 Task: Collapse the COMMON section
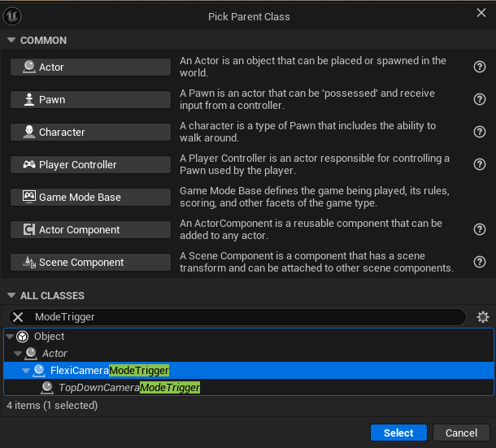11,41
